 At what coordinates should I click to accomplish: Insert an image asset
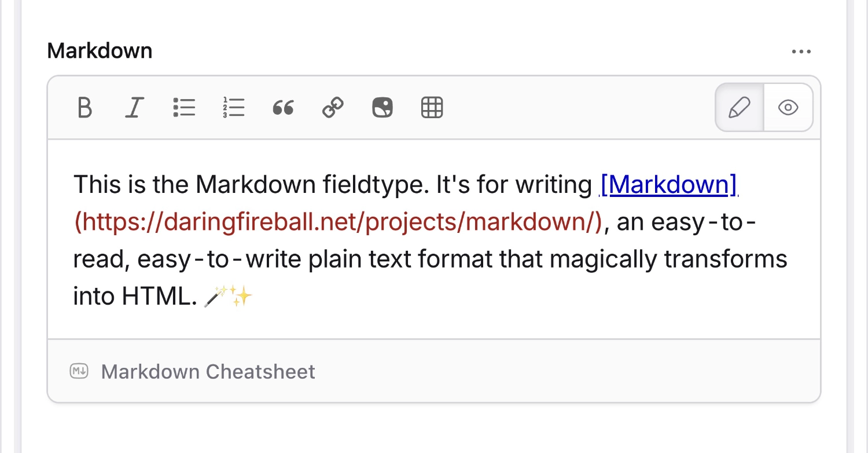click(382, 107)
